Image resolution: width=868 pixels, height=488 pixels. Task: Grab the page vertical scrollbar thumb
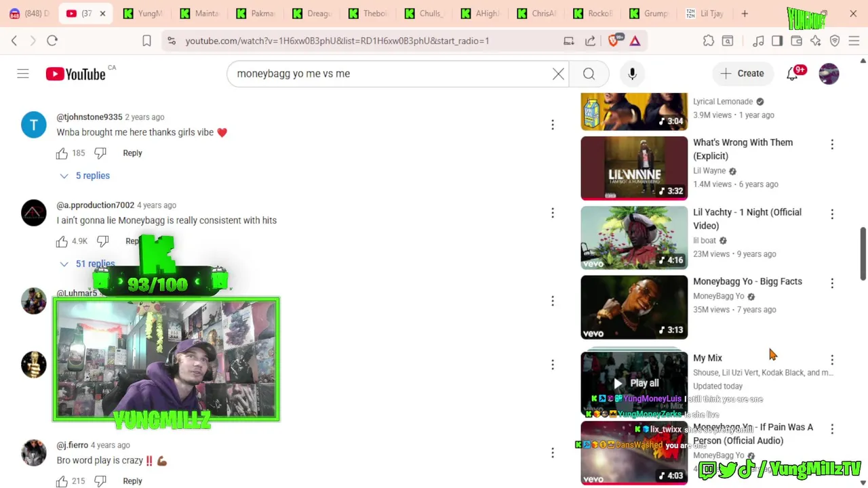tap(863, 253)
